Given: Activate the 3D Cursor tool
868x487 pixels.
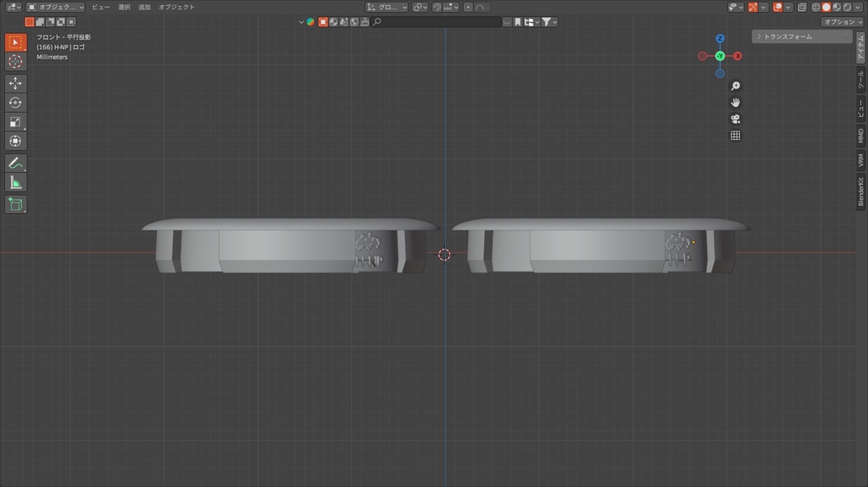Looking at the screenshot, I should (15, 61).
